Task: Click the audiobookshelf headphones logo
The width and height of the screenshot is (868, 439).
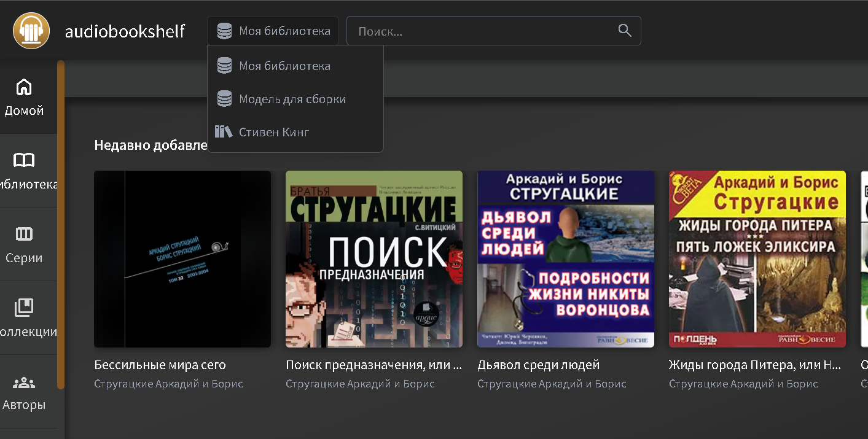Action: click(31, 31)
